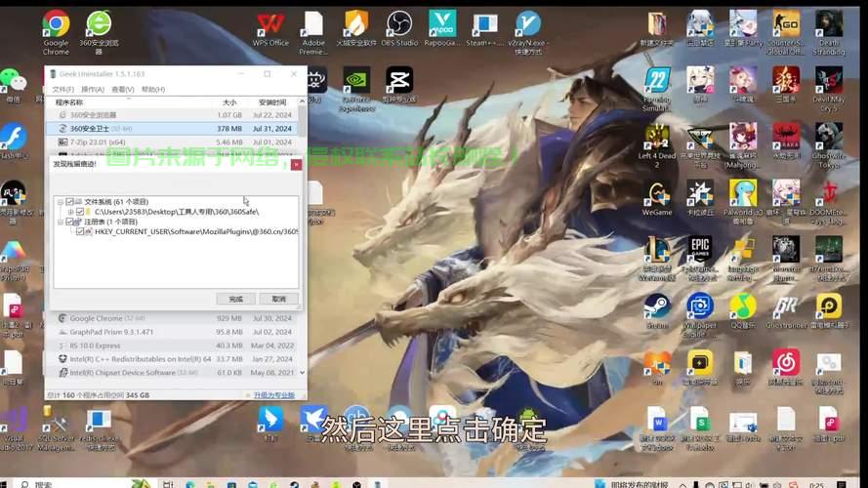Screen dimensions: 868x488
Task: Open 三国杀 desktop icon
Action: 786,85
